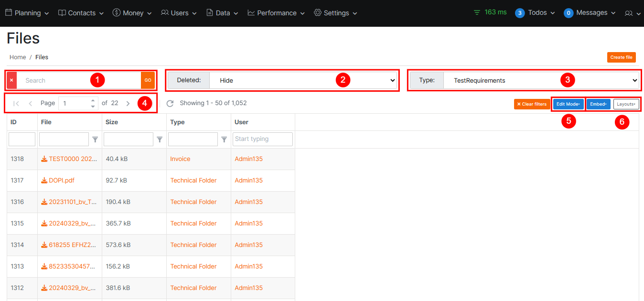Viewport: 644px width, 301px height.
Task: Open the Performance menu
Action: click(x=277, y=13)
